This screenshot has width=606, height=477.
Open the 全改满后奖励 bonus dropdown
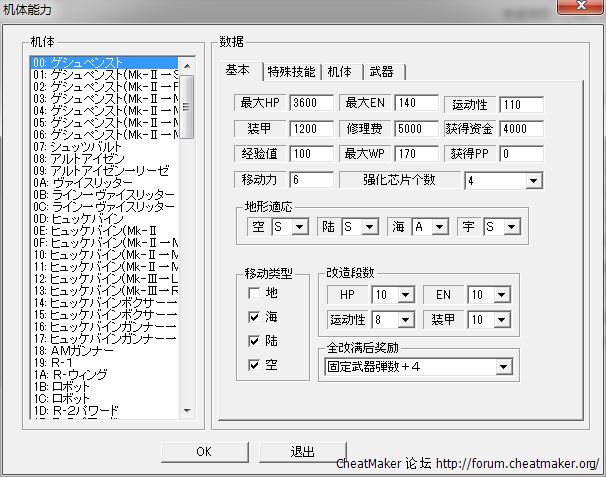click(x=502, y=367)
